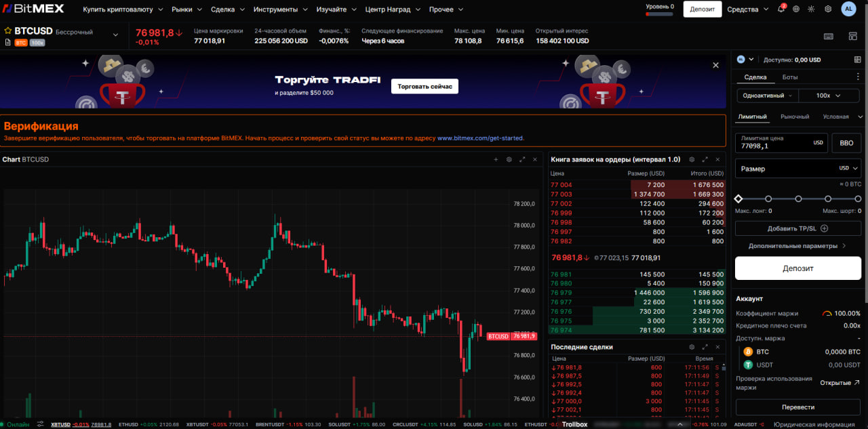Open the Trollbox chat
868x429 pixels.
coord(574,424)
